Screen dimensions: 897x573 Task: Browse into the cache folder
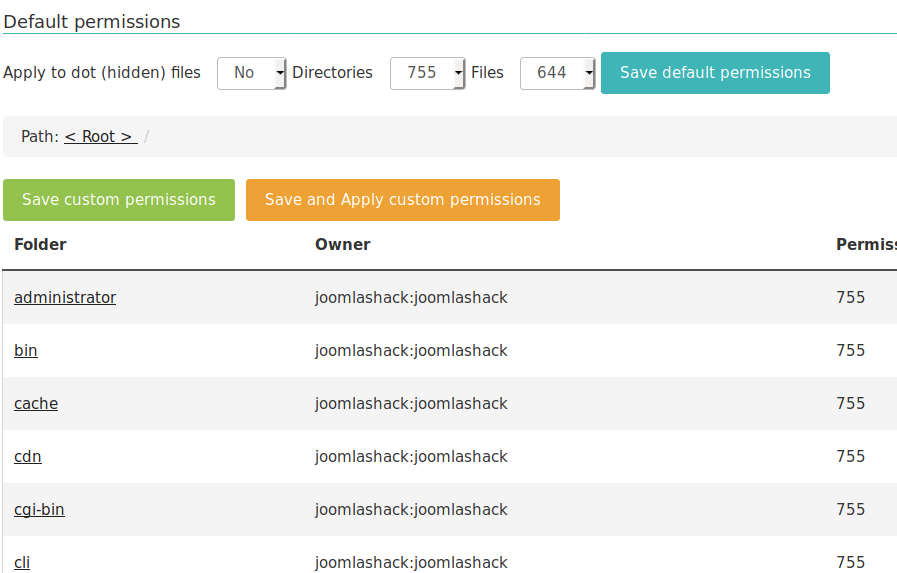click(x=36, y=404)
